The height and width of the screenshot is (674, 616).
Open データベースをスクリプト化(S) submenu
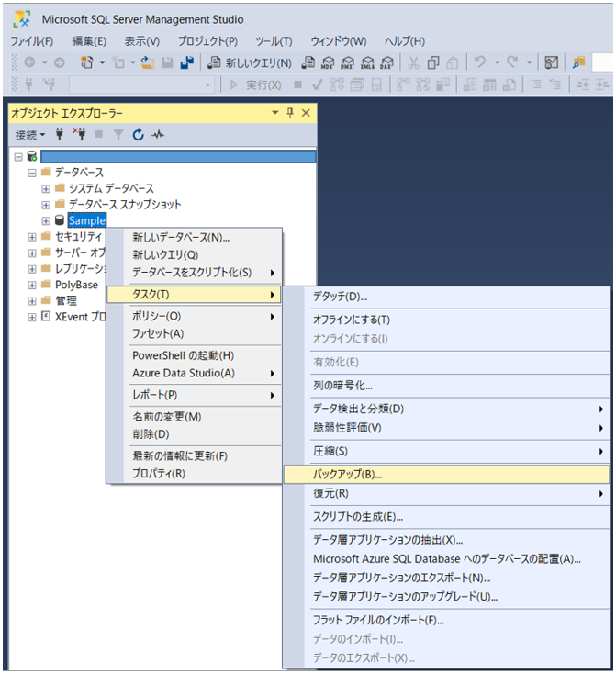(x=195, y=273)
